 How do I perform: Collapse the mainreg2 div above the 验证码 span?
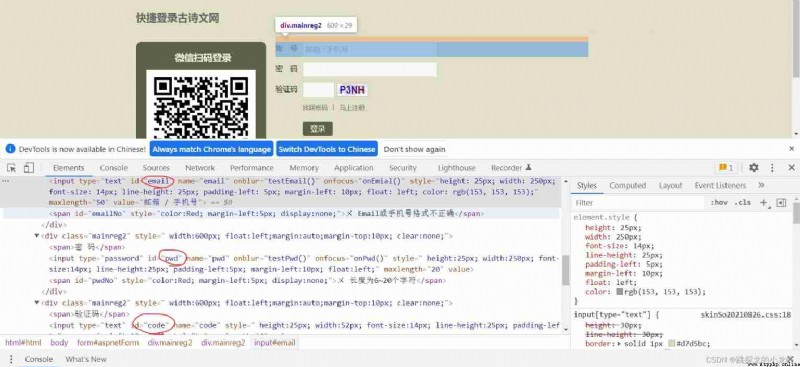(37, 303)
